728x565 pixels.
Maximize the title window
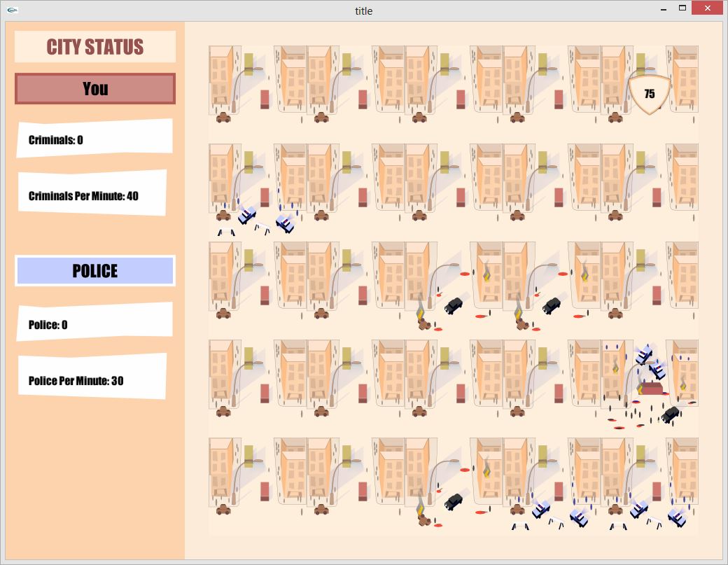682,8
